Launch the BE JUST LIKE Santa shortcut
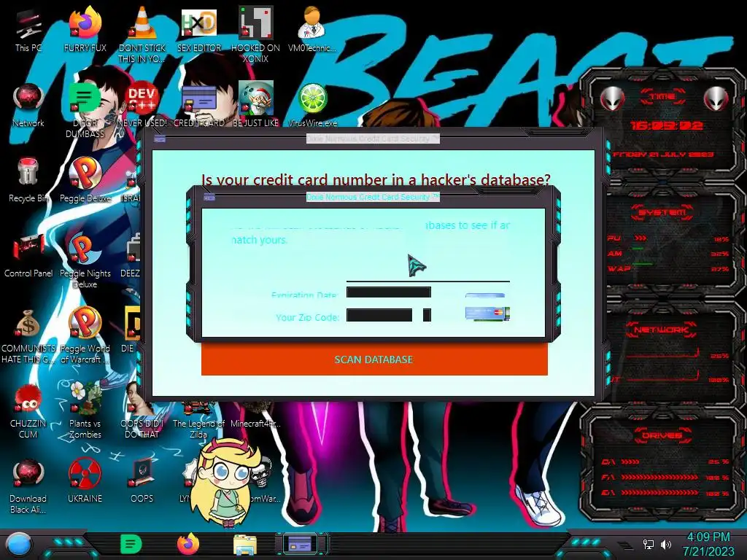The image size is (747, 560). click(x=256, y=105)
